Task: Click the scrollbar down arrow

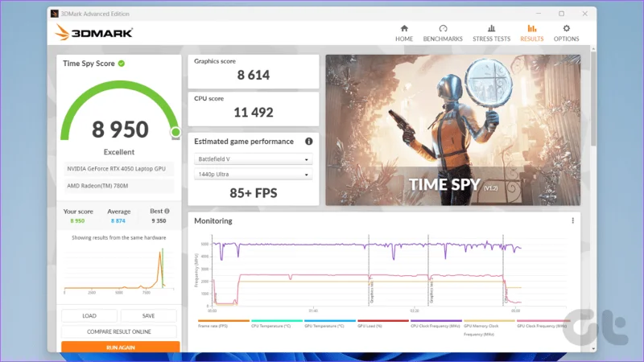Action: (593, 349)
